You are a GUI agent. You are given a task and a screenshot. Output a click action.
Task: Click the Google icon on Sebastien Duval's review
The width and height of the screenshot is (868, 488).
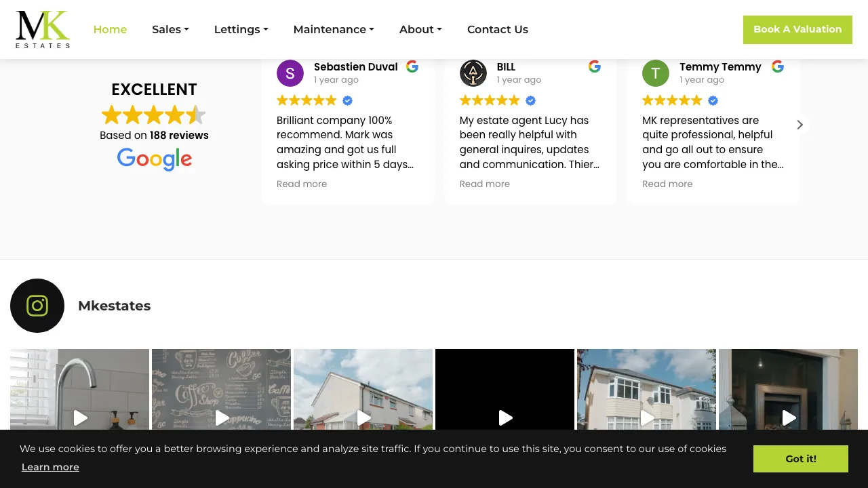412,66
